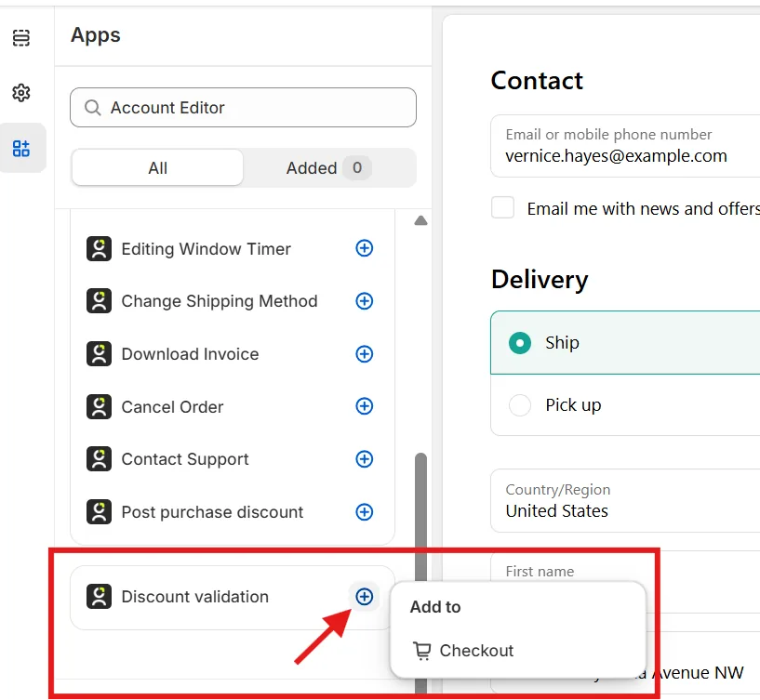Add the Change Shipping Method app
The height and width of the screenshot is (700, 760).
[x=364, y=301]
